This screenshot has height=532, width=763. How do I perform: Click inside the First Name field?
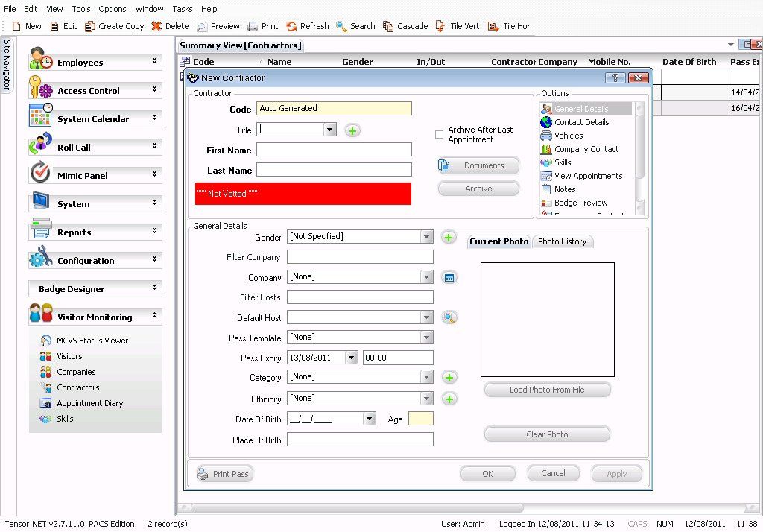tap(333, 149)
